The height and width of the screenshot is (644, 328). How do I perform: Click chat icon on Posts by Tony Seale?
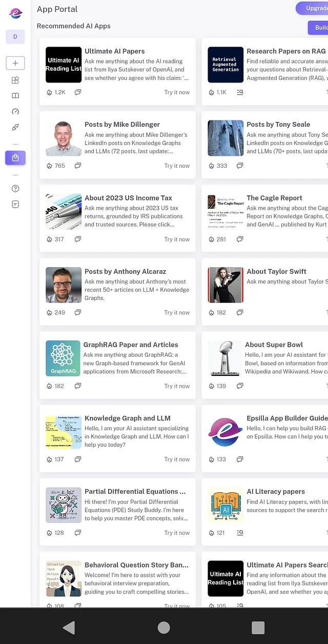click(x=240, y=166)
